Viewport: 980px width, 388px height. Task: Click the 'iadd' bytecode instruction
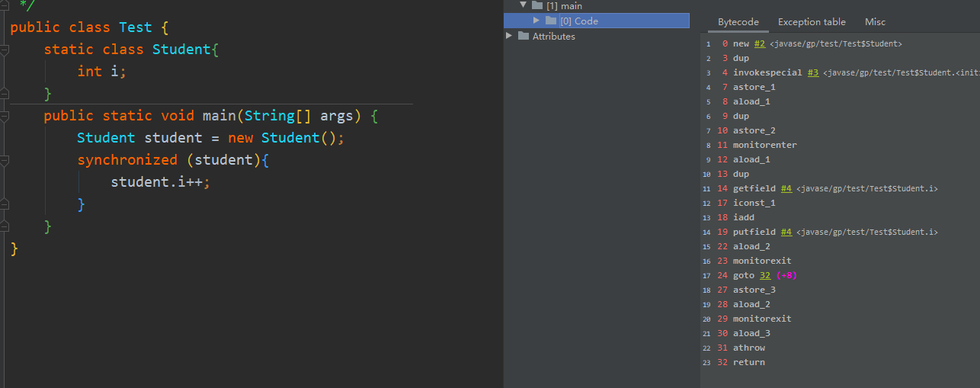pos(744,218)
